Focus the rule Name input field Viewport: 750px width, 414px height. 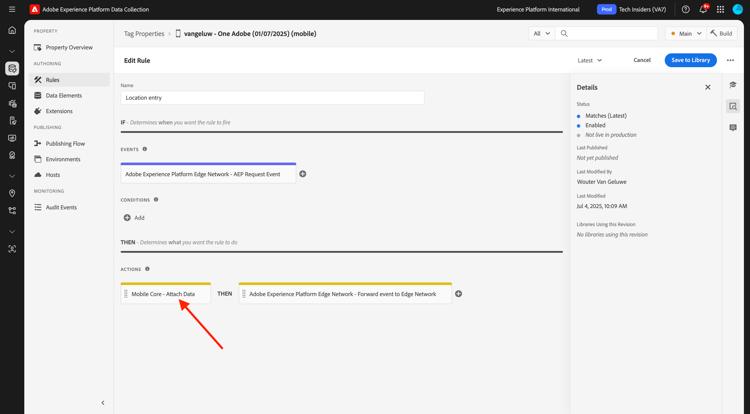coord(272,98)
